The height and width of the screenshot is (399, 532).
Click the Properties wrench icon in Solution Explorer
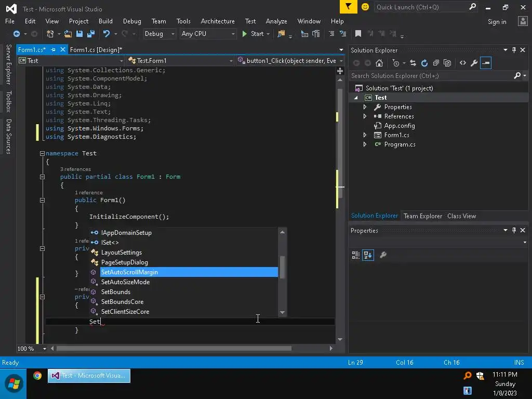click(474, 63)
